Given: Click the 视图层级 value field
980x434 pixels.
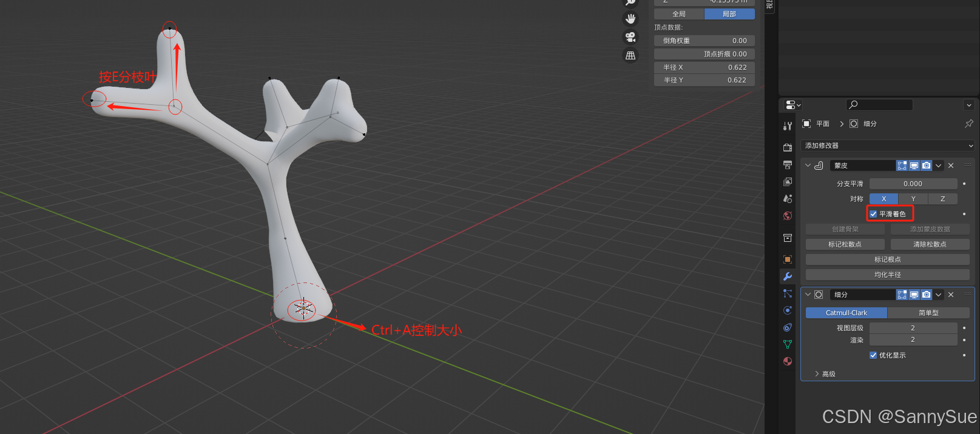Looking at the screenshot, I should [913, 328].
